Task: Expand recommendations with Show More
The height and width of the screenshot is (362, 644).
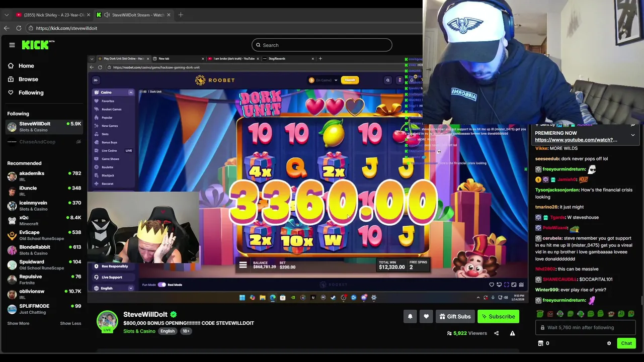Action: click(x=18, y=323)
